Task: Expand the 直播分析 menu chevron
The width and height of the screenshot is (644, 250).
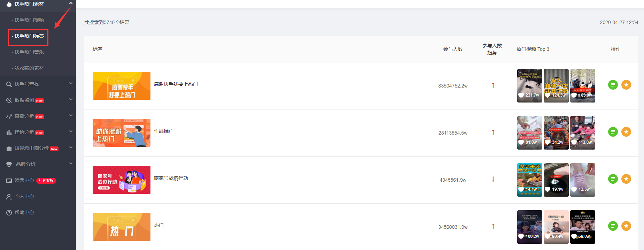Action: click(x=71, y=115)
